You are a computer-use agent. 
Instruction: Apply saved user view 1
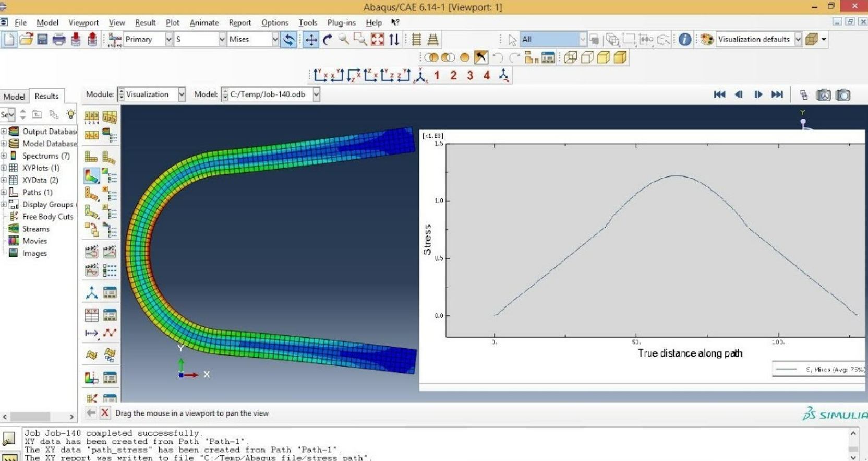(437, 76)
